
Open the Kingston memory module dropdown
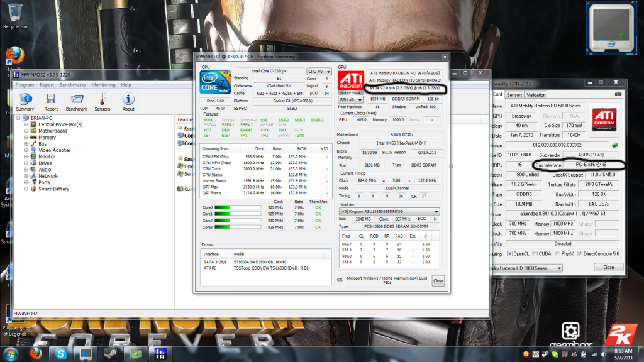click(x=389, y=211)
